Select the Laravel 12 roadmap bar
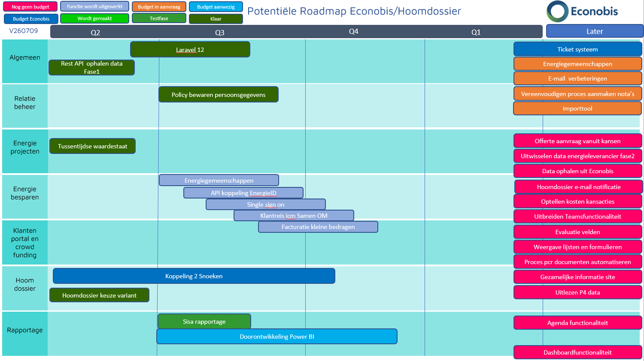Screen dimensions: 644x361 [x=190, y=49]
